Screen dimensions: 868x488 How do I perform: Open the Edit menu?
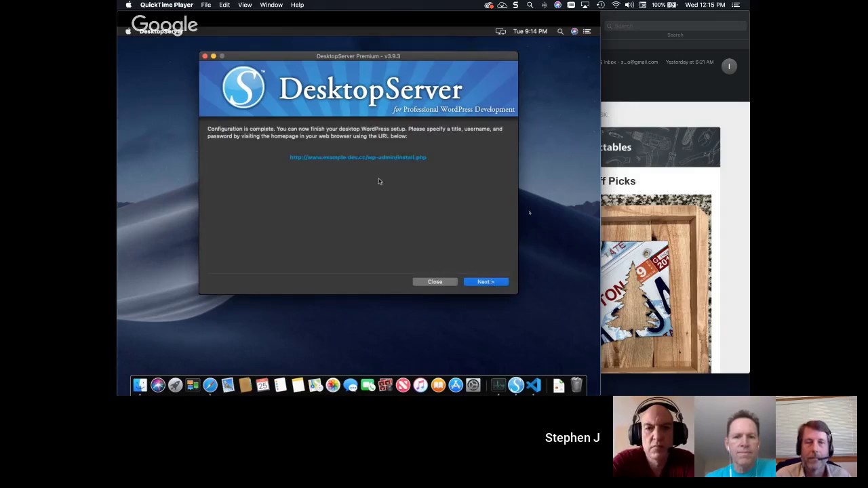tap(224, 5)
